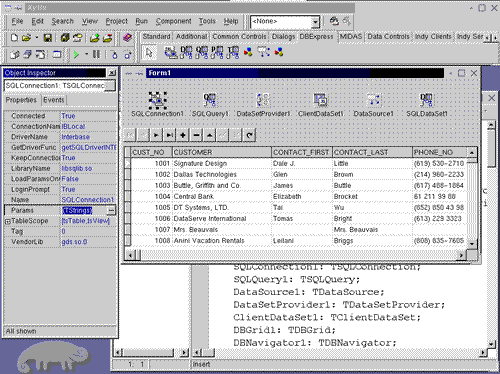This screenshot has height=374, width=500.
Task: Pick the SQLConnection component from the palette
Action: (x=171, y=52)
